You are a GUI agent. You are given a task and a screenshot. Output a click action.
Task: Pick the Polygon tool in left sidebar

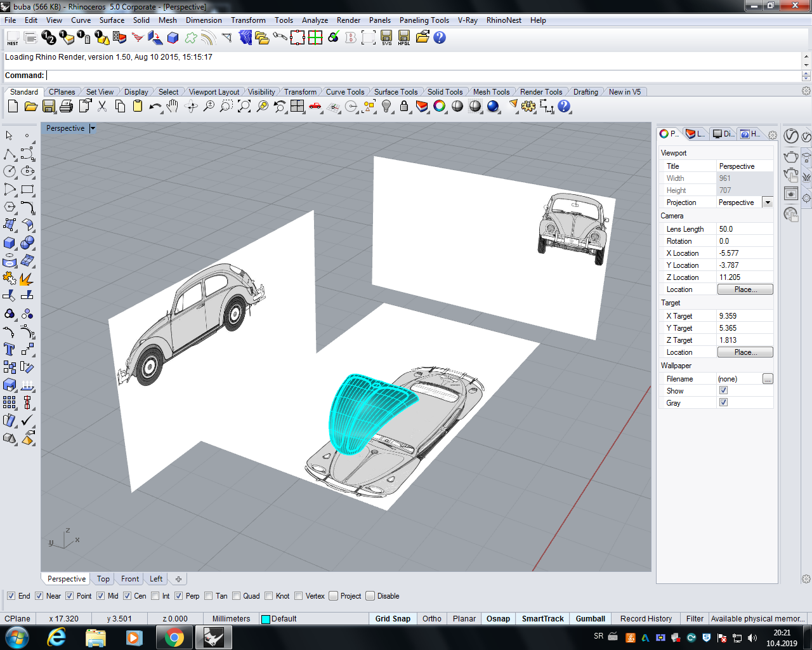[x=10, y=207]
